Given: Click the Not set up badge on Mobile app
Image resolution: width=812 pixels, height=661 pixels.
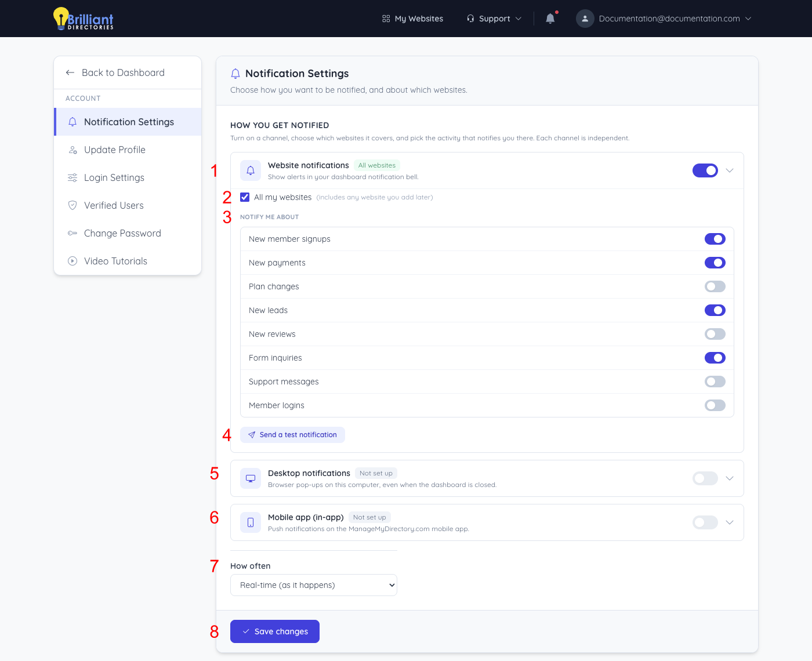Looking at the screenshot, I should coord(369,517).
